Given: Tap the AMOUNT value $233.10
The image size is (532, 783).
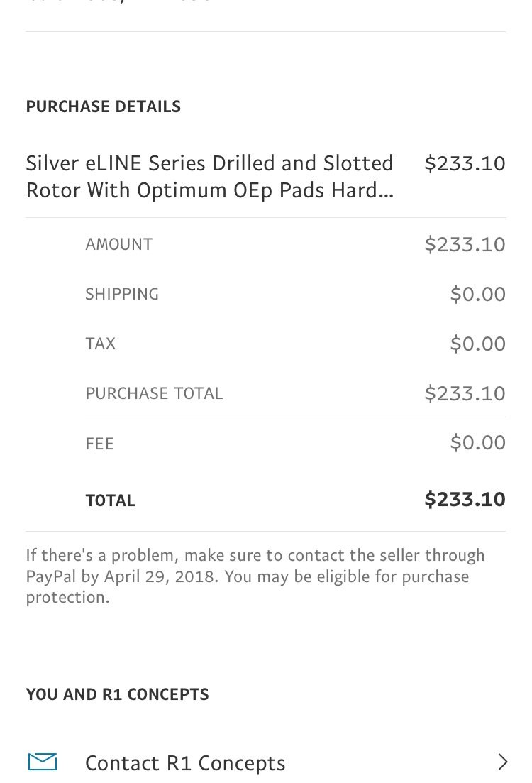Looking at the screenshot, I should tap(465, 244).
